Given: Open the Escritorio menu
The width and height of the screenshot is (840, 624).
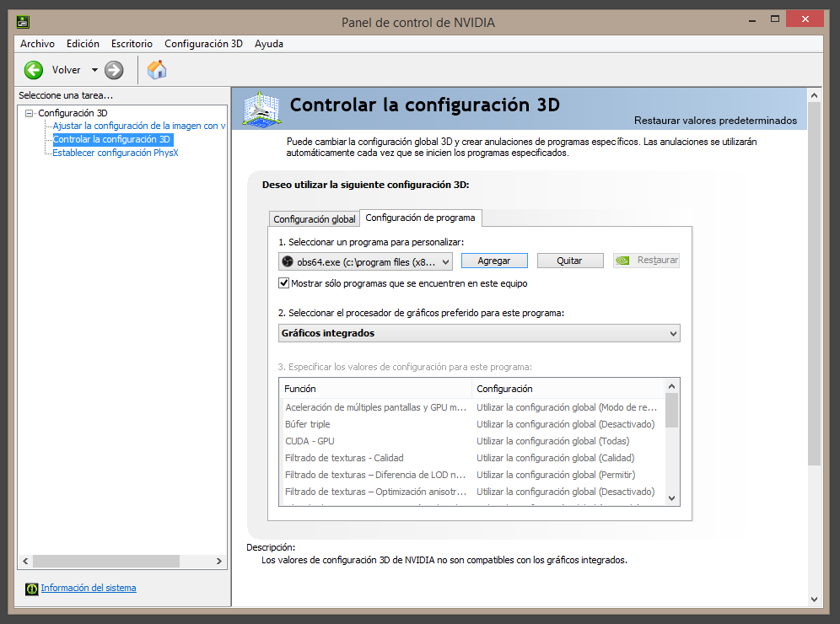Looking at the screenshot, I should tap(132, 44).
